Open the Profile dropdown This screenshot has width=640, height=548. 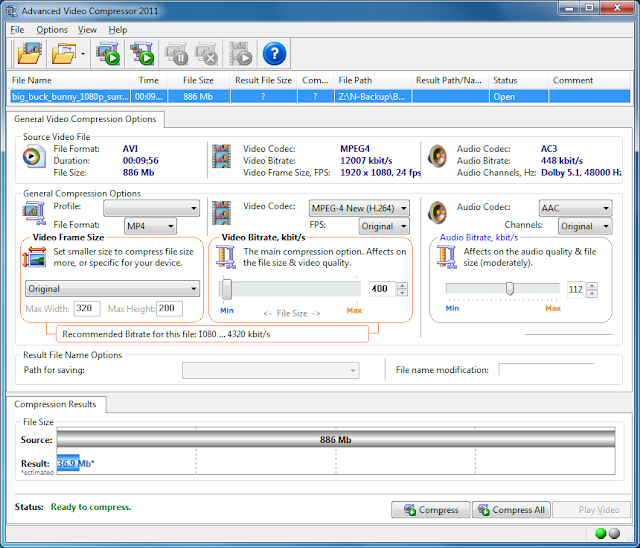click(x=151, y=208)
